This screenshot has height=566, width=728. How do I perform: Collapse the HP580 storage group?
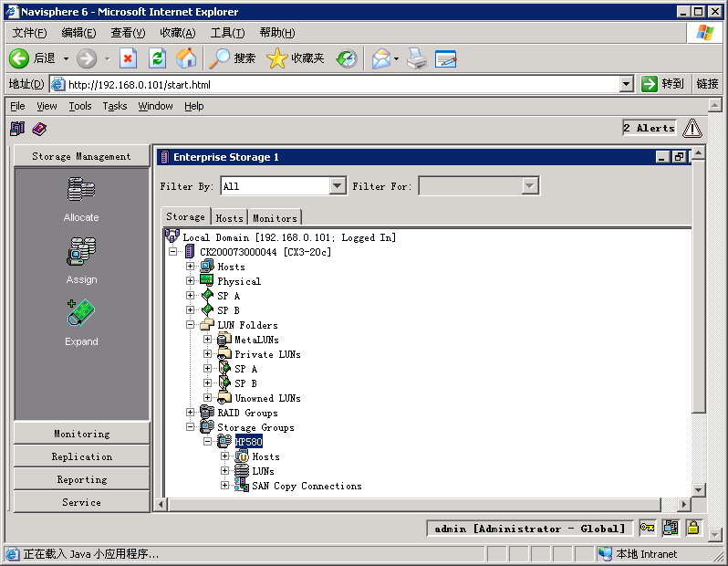click(207, 441)
